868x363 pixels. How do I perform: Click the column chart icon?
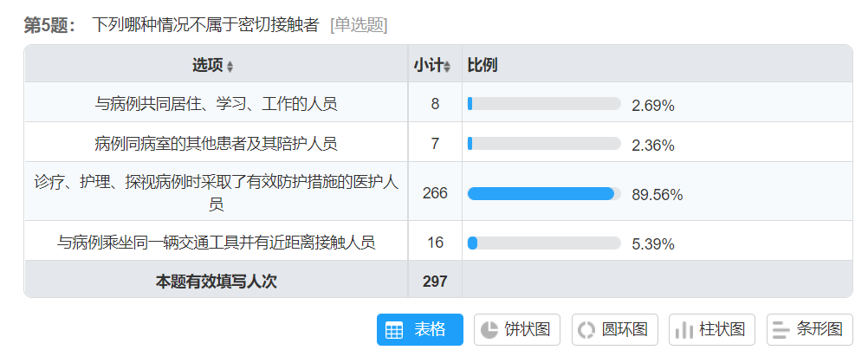[684, 330]
